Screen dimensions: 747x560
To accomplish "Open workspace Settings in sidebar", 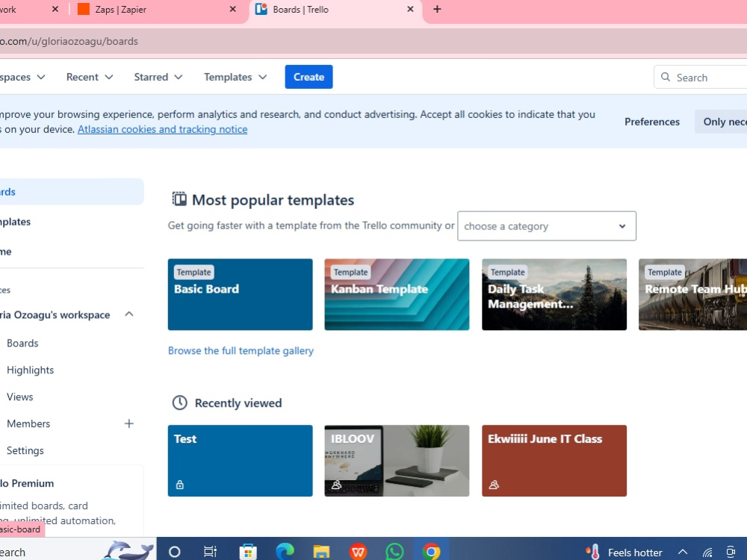I will click(25, 450).
